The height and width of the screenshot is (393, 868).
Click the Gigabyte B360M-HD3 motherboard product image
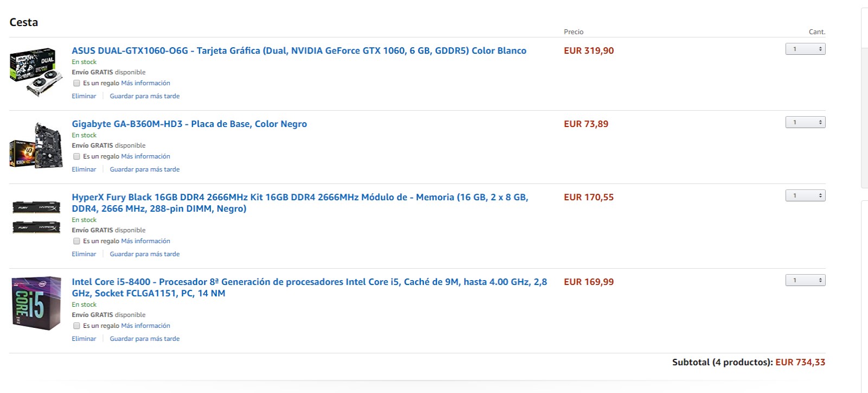[x=36, y=145]
